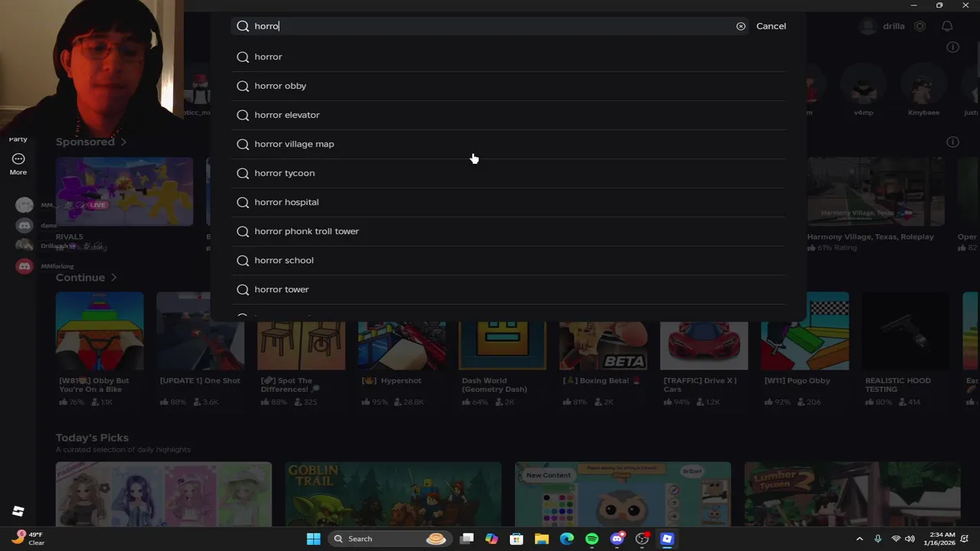
Task: Select the MMforlong Discord overlay avatar
Action: click(x=24, y=266)
